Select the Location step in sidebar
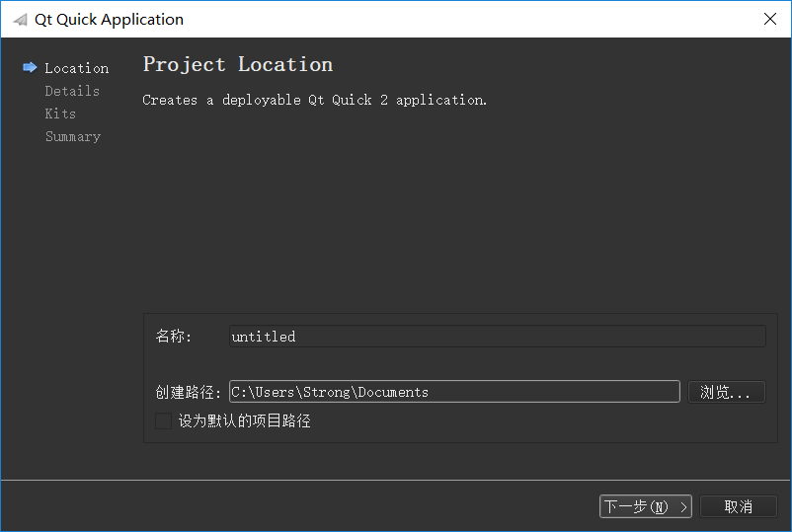 point(77,68)
